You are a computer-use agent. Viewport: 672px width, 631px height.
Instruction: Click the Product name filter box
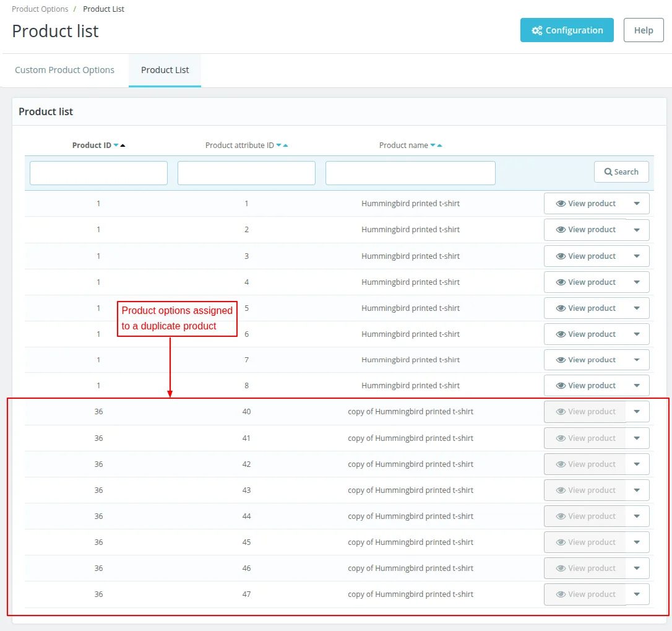410,173
